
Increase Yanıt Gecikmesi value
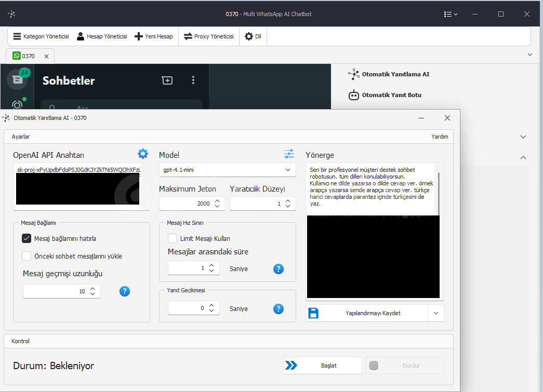[211, 305]
